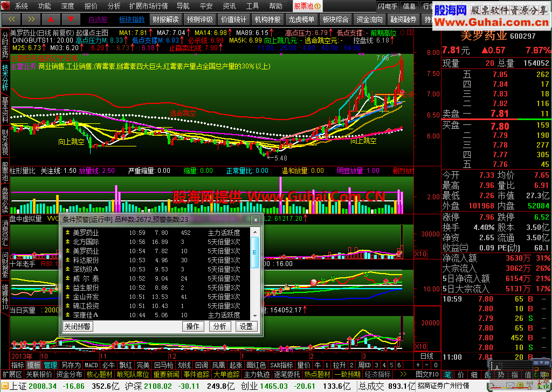
Task: Open 财报解读 from the toolbar
Action: (x=165, y=19)
